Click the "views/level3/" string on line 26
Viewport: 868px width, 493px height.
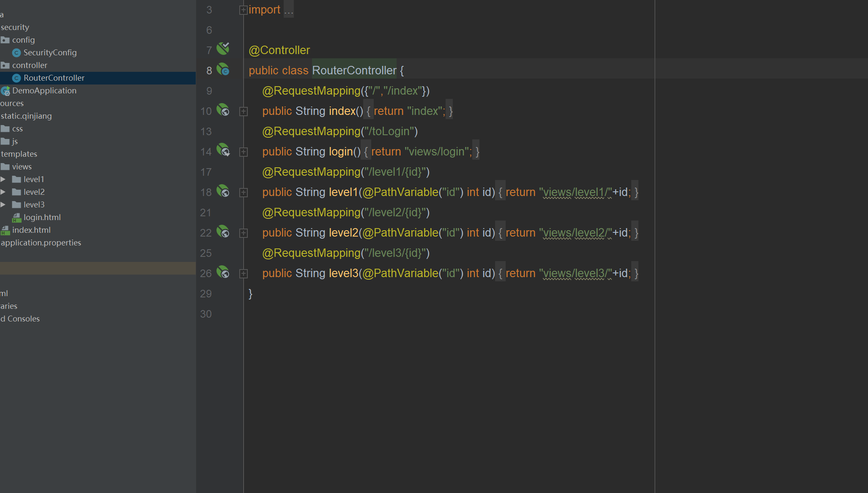tap(575, 273)
